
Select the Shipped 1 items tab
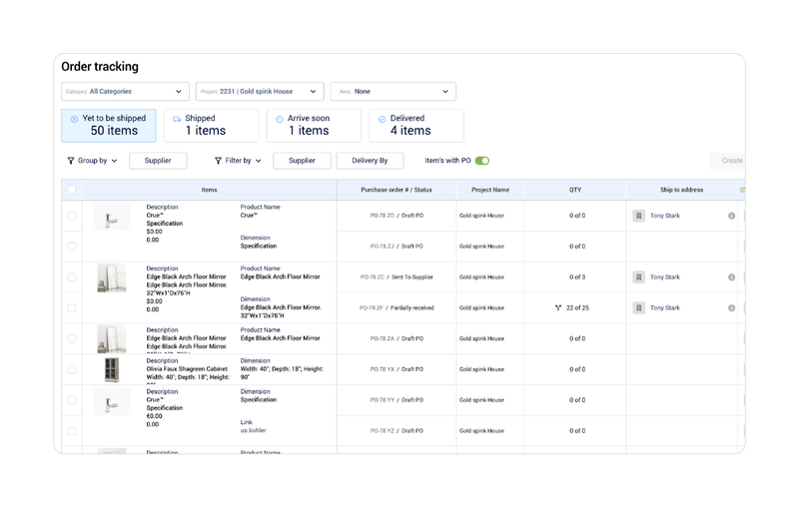[211, 125]
